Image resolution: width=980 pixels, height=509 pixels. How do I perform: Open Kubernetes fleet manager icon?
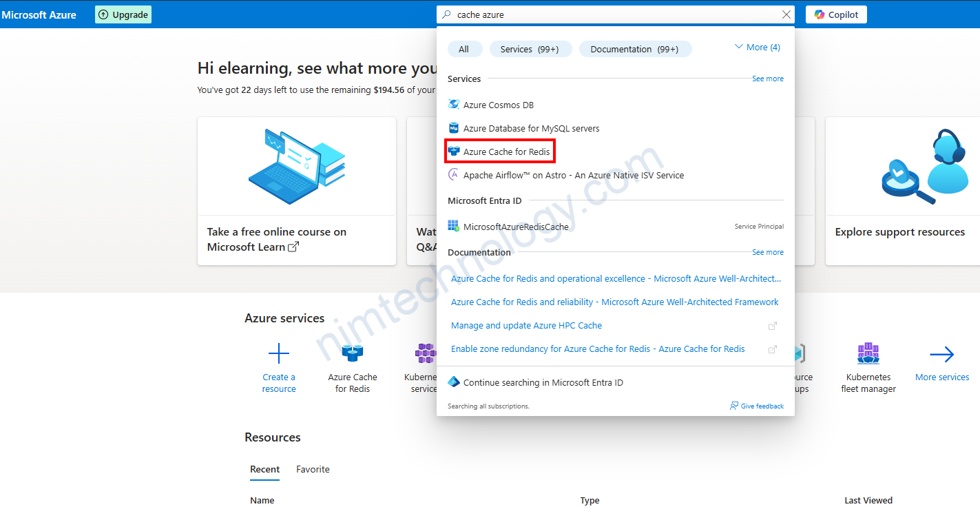tap(868, 354)
